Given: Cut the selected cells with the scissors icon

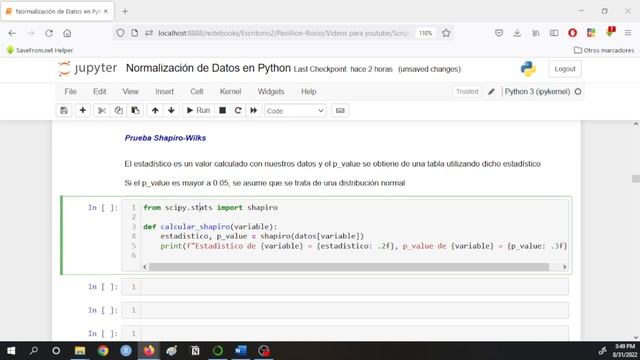Looking at the screenshot, I should pyautogui.click(x=102, y=111).
